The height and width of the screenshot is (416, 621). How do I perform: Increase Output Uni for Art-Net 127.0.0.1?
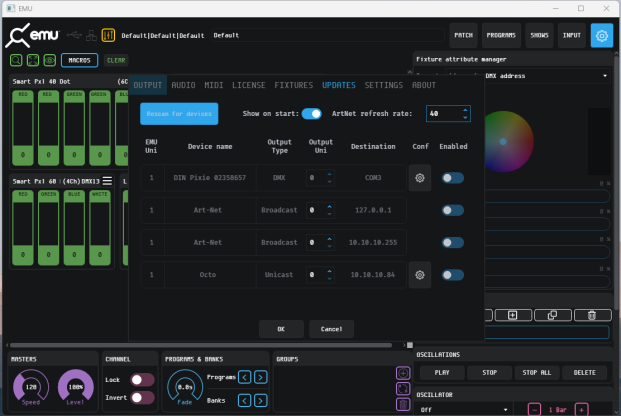330,207
